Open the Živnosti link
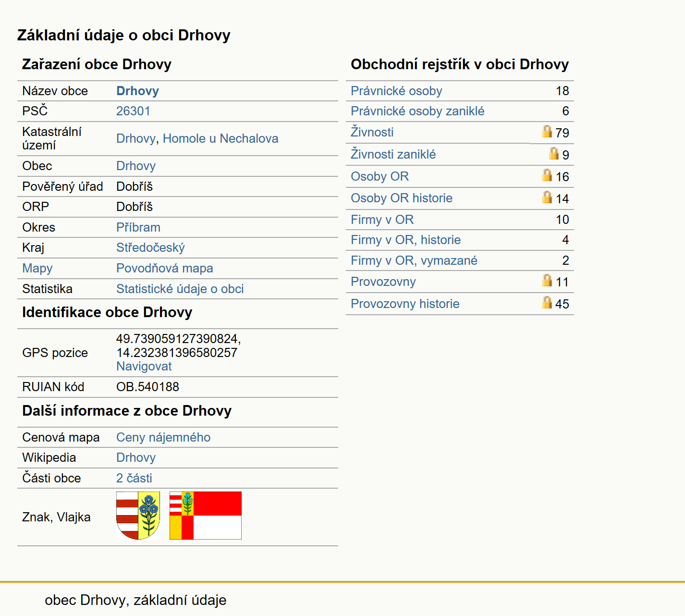This screenshot has width=685, height=616. click(372, 132)
